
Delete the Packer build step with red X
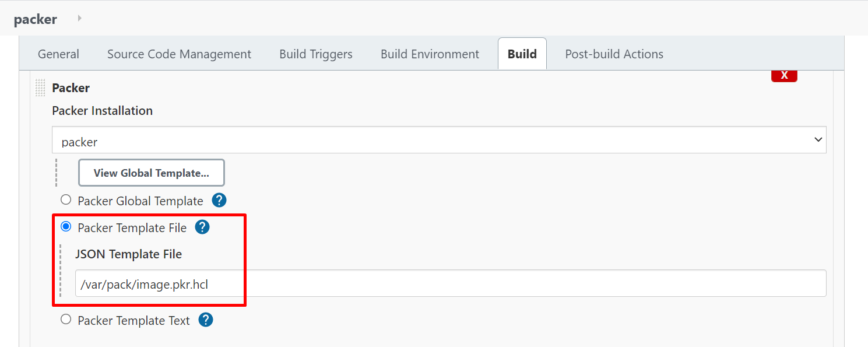point(784,76)
